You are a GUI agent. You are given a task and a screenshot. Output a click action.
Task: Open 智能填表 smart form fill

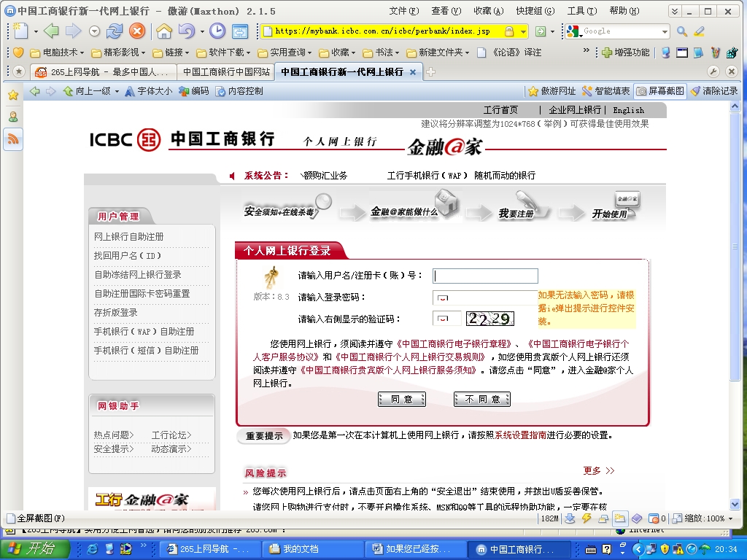[606, 91]
